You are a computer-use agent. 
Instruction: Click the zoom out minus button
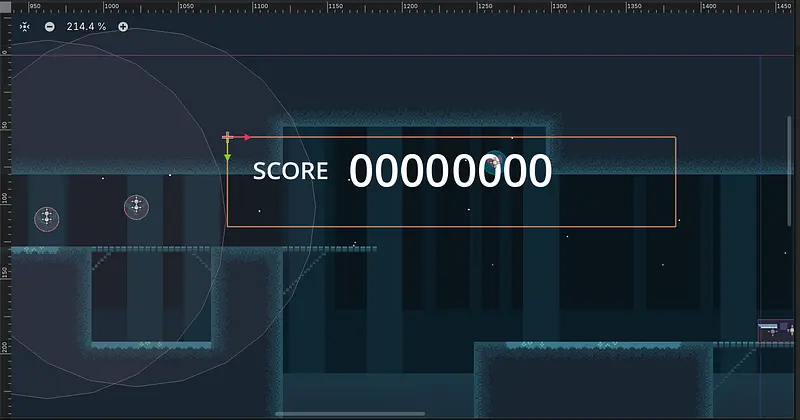50,26
